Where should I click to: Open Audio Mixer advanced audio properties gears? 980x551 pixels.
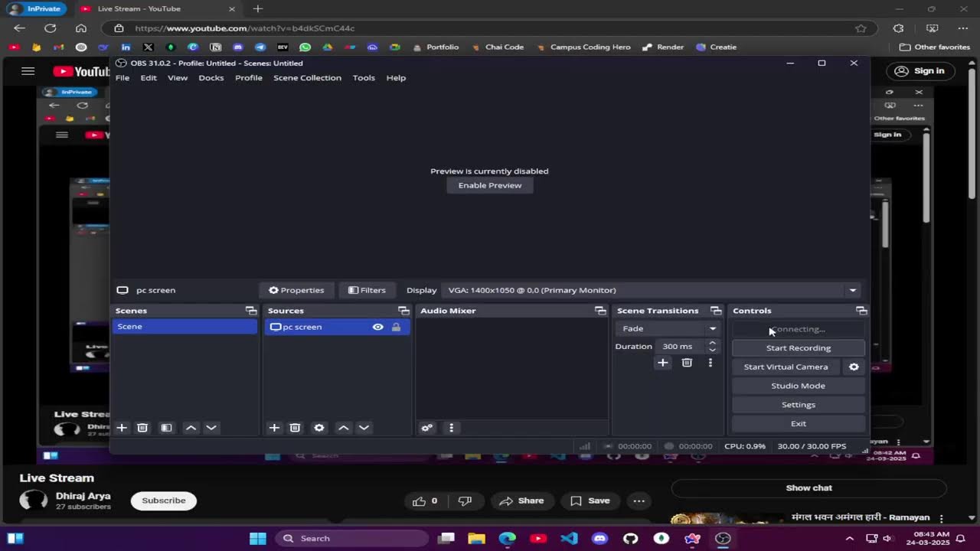[427, 428]
